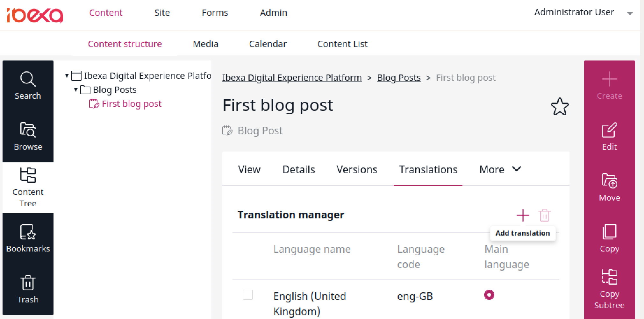Select Ibexa Digital Experience Platform tree label
The width and height of the screenshot is (644, 319).
point(147,76)
